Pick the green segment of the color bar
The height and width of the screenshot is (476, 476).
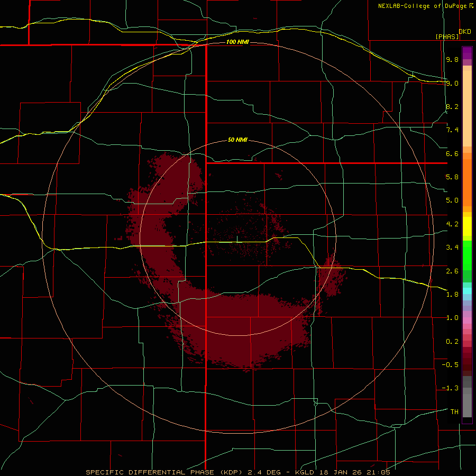pyautogui.click(x=467, y=255)
